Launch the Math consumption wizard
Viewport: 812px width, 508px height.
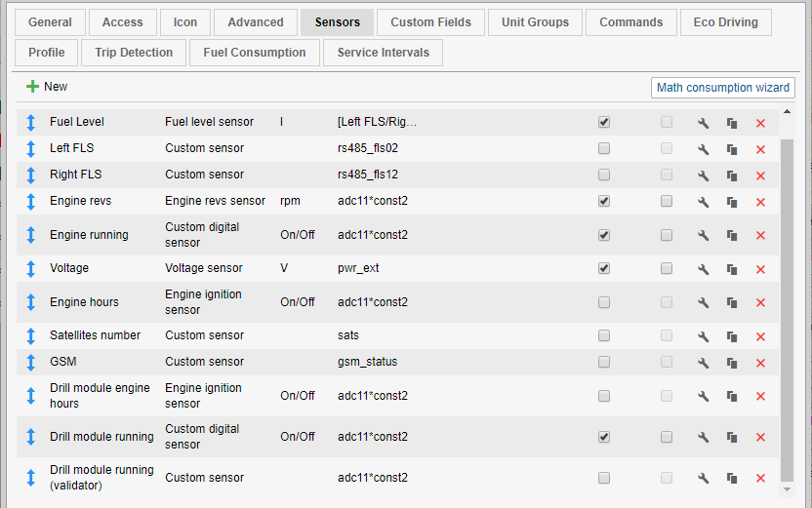(722, 88)
